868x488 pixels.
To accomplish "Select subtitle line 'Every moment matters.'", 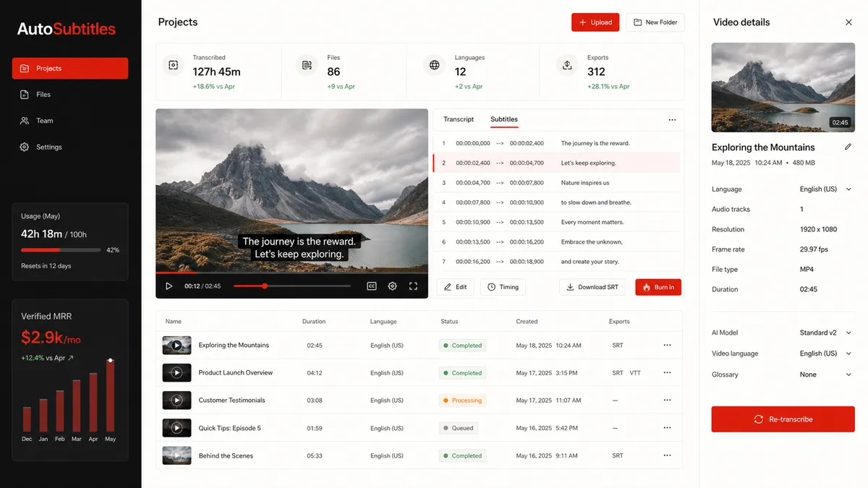I will click(x=557, y=222).
